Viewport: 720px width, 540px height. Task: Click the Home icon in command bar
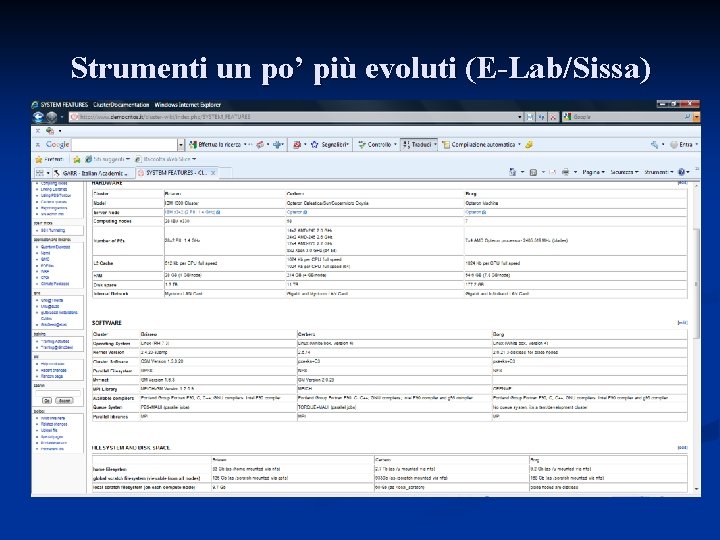click(x=512, y=172)
